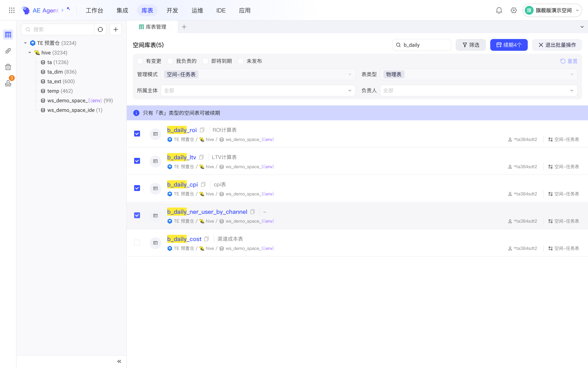Open the link icon in left rail

tap(8, 51)
